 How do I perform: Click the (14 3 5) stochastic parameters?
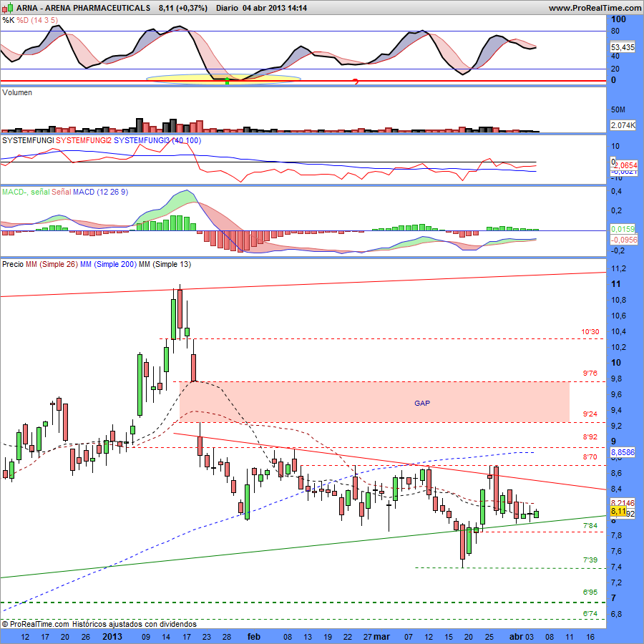point(45,20)
